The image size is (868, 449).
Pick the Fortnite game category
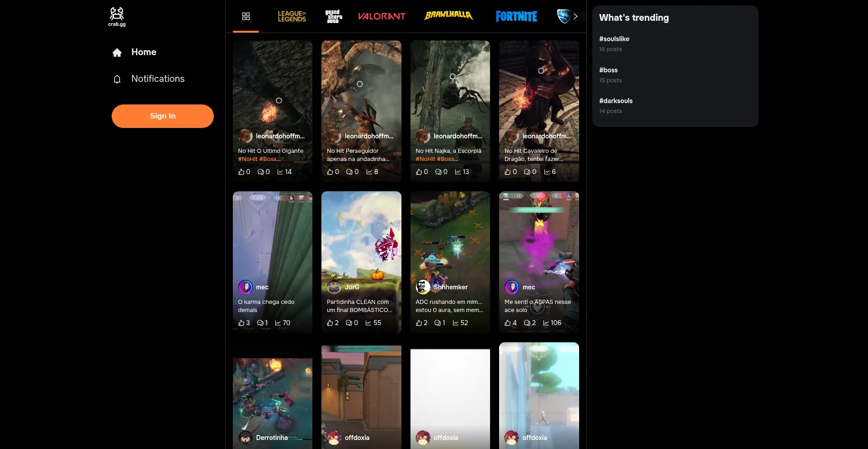coord(516,16)
